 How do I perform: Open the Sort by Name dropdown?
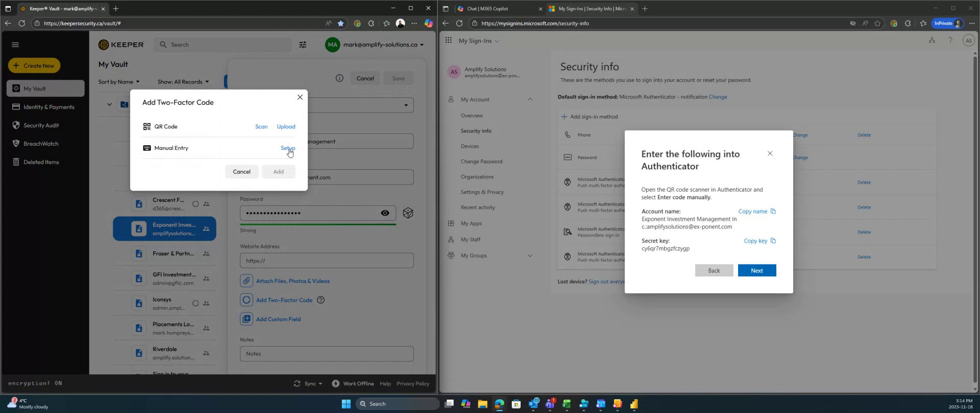(x=119, y=82)
